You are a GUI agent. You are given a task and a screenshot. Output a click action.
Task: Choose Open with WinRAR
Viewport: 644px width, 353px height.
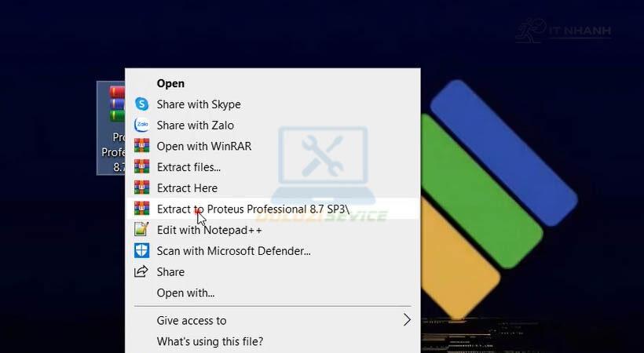pyautogui.click(x=204, y=146)
